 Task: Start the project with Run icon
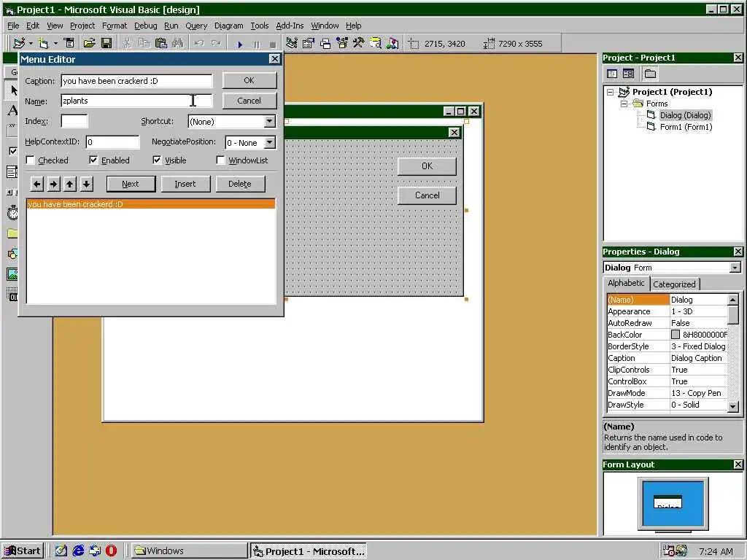[239, 44]
